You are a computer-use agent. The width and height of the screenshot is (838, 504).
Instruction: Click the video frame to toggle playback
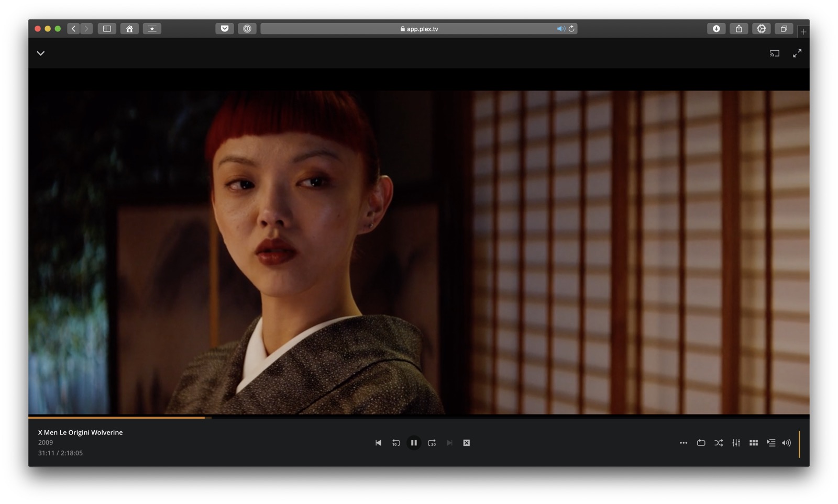(x=419, y=252)
